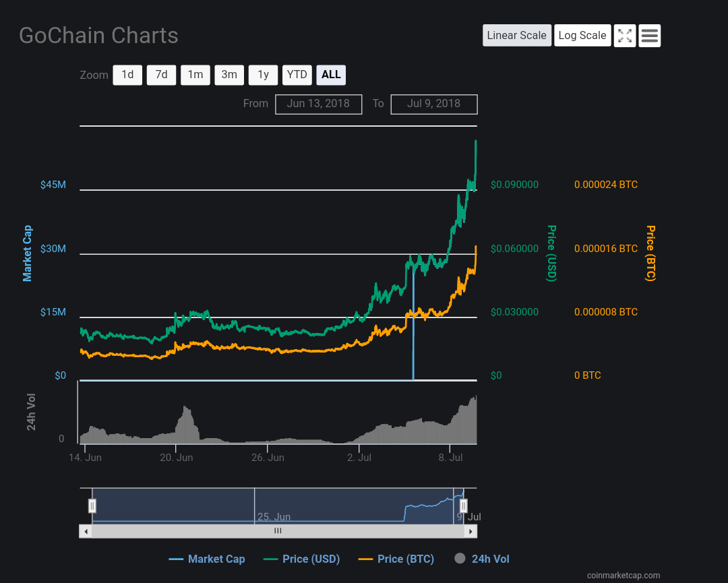Toggle 24h Vol series in legend
Image resolution: width=728 pixels, height=583 pixels.
[x=482, y=559]
